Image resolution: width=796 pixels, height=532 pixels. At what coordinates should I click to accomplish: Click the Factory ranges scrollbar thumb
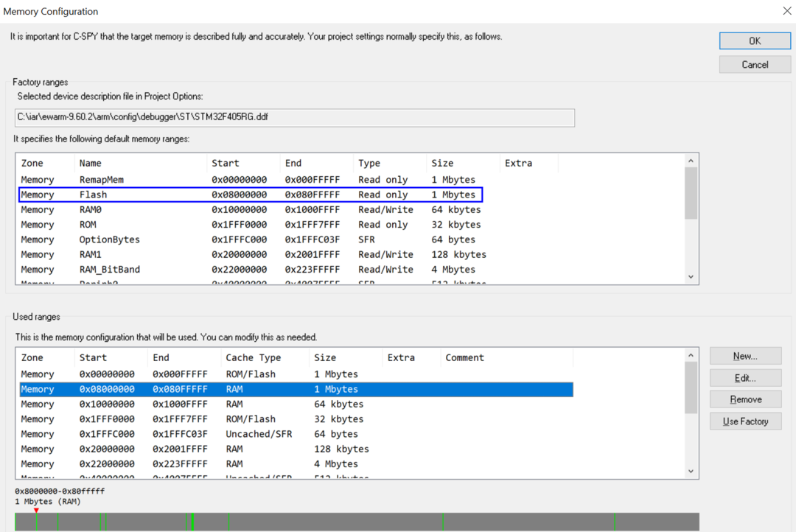[x=691, y=193]
